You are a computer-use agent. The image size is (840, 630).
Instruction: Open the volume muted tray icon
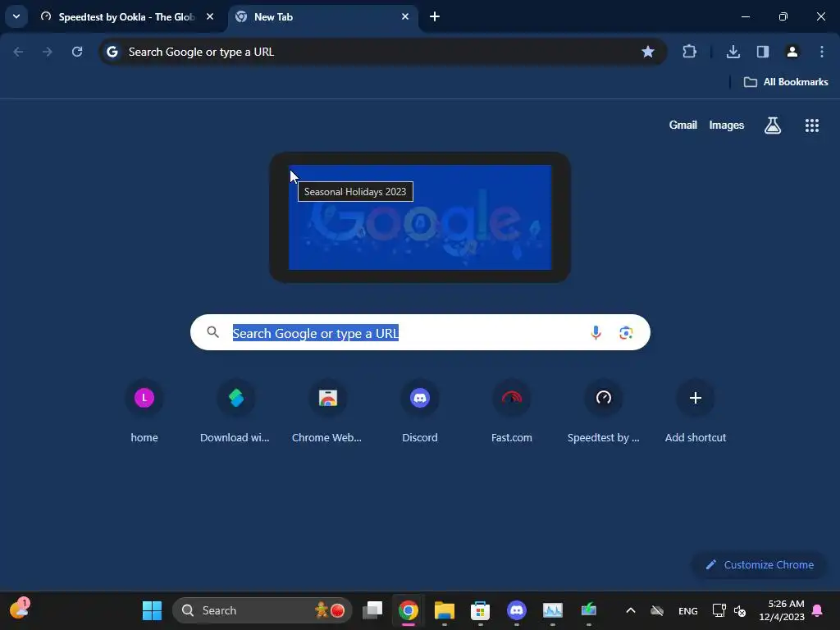pos(741,610)
